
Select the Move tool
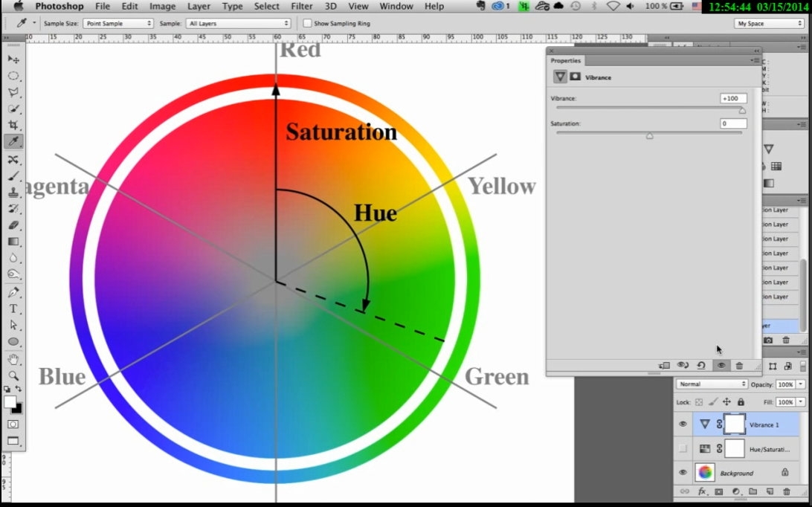point(13,59)
